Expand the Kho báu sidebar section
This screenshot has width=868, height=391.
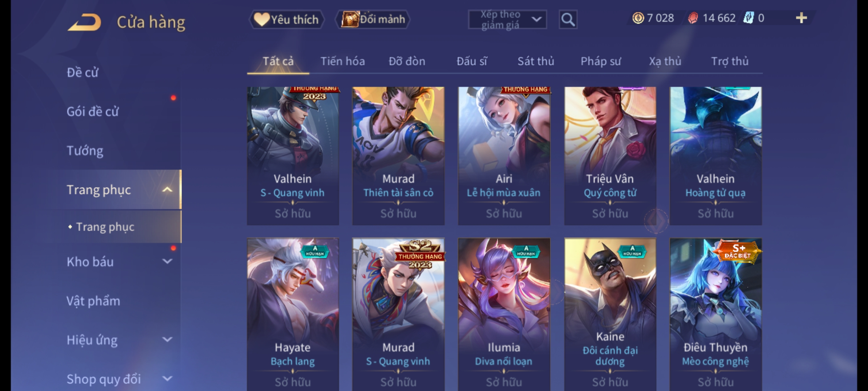(x=167, y=261)
